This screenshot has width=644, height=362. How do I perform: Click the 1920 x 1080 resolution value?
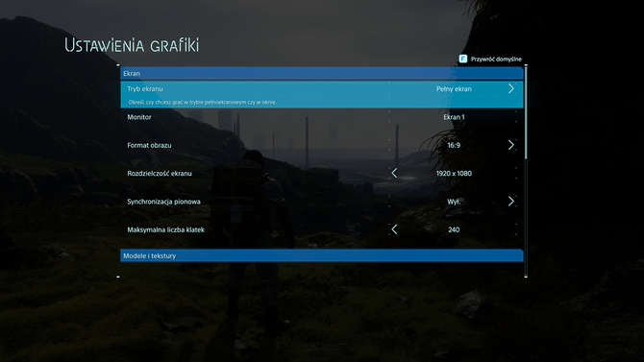(x=454, y=173)
